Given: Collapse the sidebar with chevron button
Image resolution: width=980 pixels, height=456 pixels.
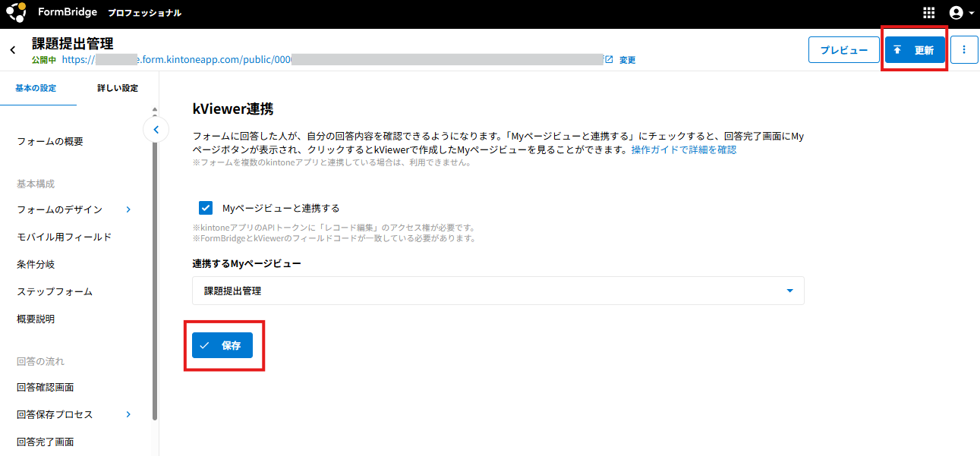Looking at the screenshot, I should (156, 130).
